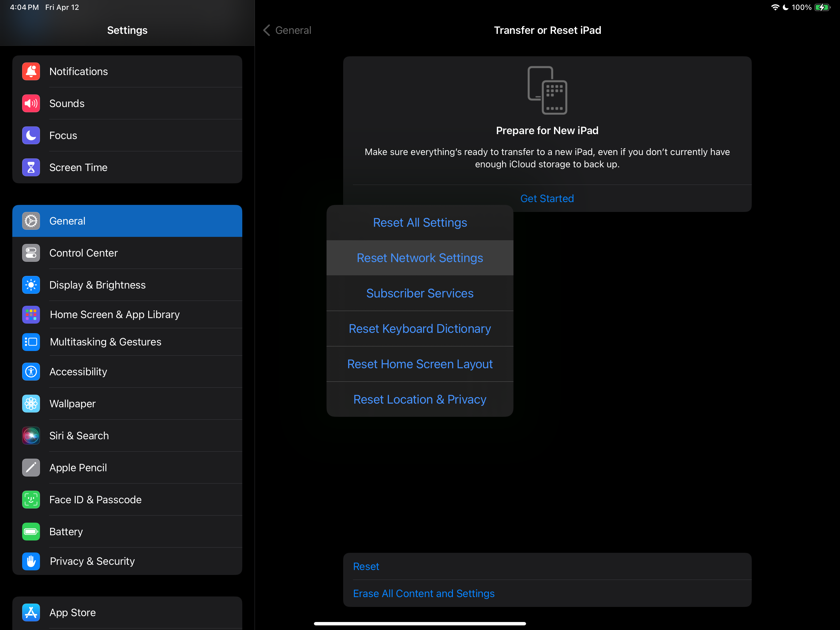Viewport: 840px width, 630px height.
Task: Choose Reset Network Settings
Action: pyautogui.click(x=420, y=258)
